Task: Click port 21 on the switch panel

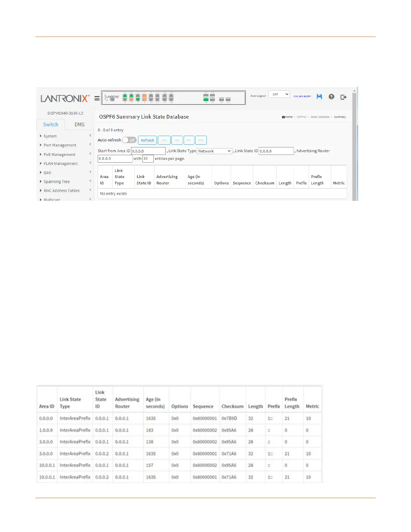Action: coord(222,99)
